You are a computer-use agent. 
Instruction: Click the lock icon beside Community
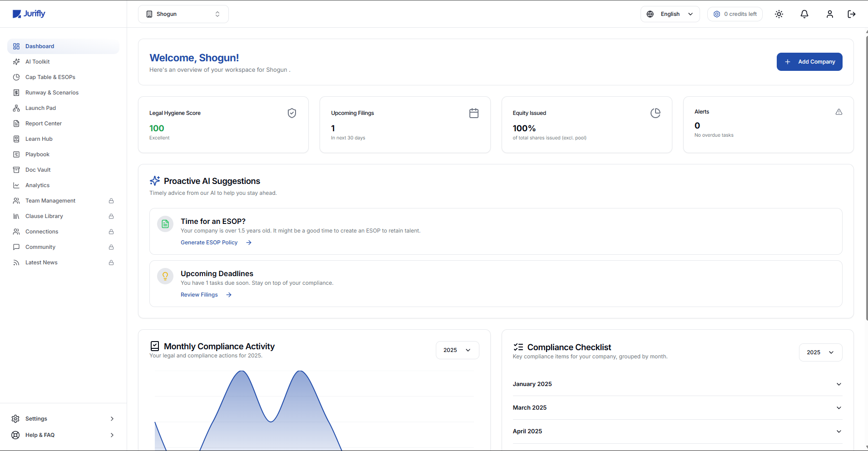pyautogui.click(x=111, y=247)
